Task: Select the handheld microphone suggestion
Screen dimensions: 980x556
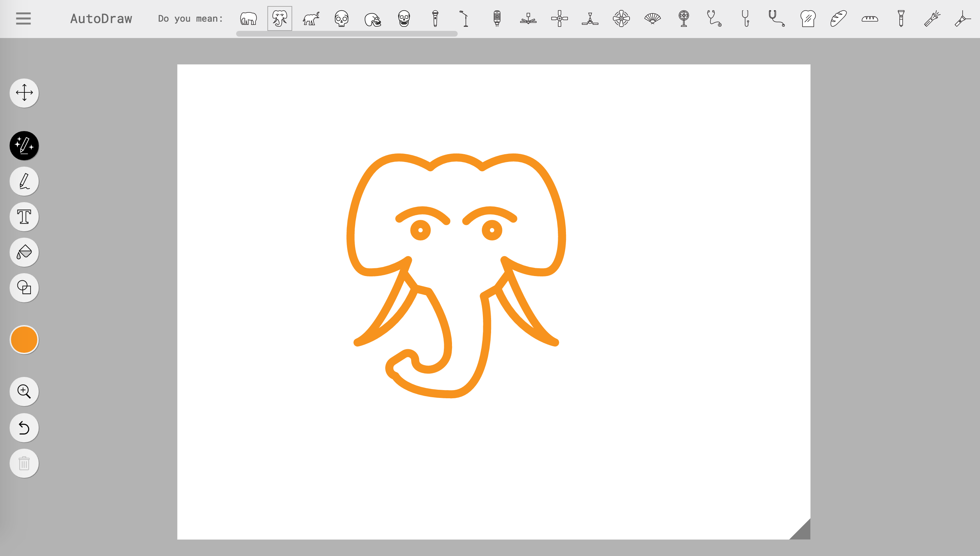Action: tap(435, 18)
